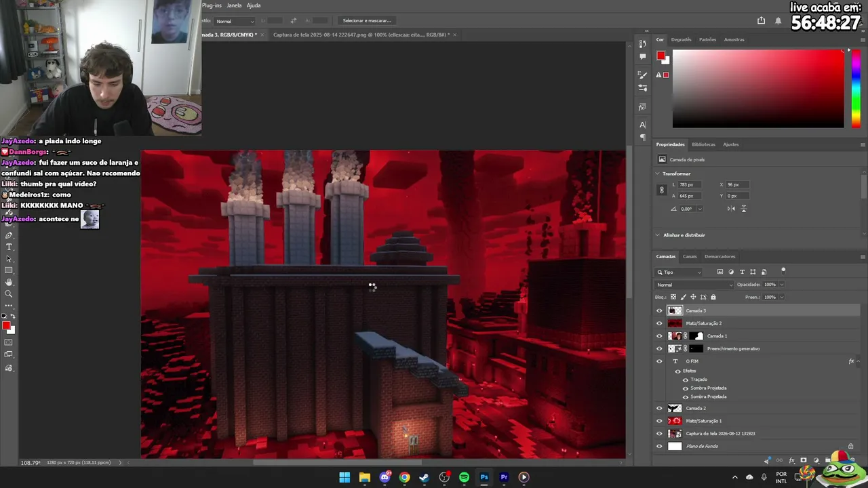Screen dimensions: 868x488
Task: Open the Brush Settings panel icon
Action: [x=643, y=75]
